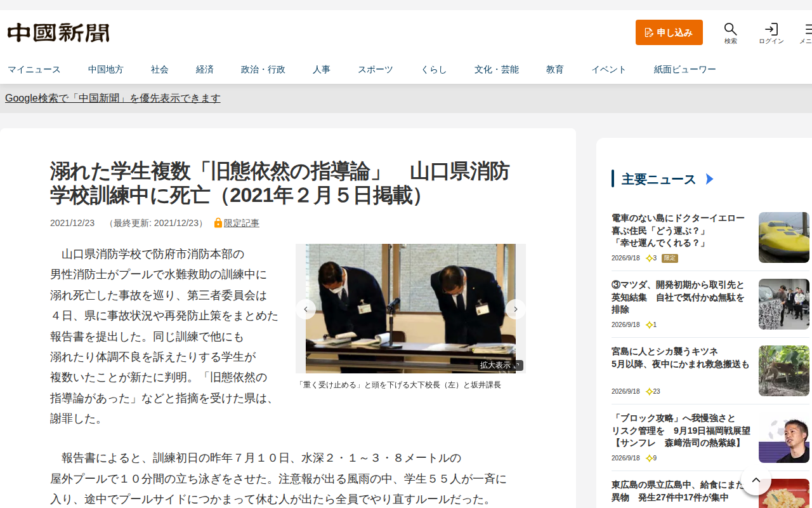Click the マツダ news thumbnail
This screenshot has width=812, height=508.
(x=784, y=304)
